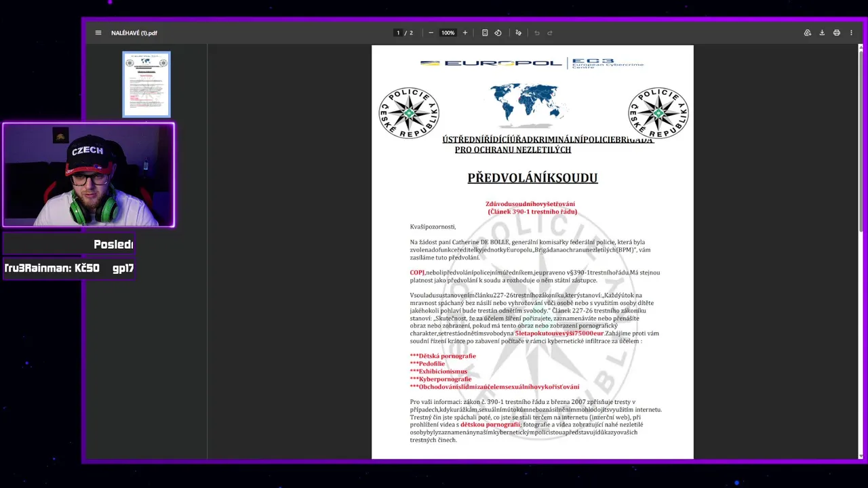The width and height of the screenshot is (868, 488).
Task: Click the PŘEDVOLÁNÍKSOUDU heading
Action: (x=532, y=178)
